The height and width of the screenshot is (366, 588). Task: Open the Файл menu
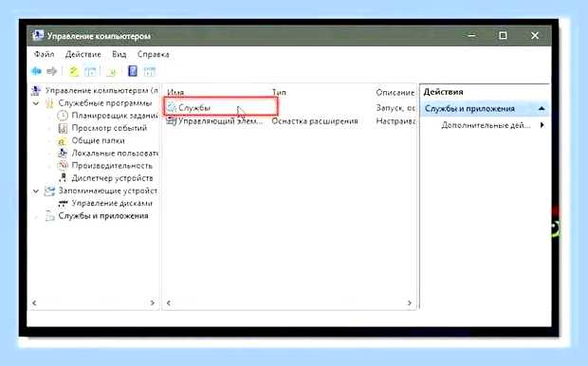pyautogui.click(x=45, y=54)
